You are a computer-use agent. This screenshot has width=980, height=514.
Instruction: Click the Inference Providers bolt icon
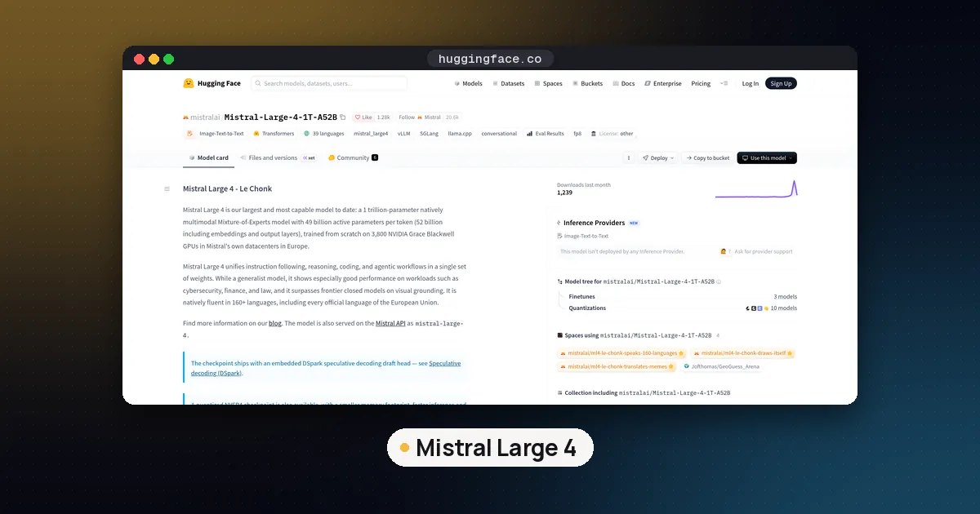(x=559, y=223)
